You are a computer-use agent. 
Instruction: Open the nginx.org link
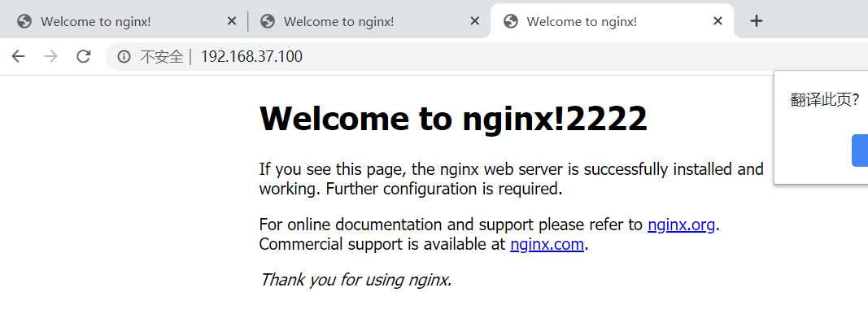pos(681,225)
